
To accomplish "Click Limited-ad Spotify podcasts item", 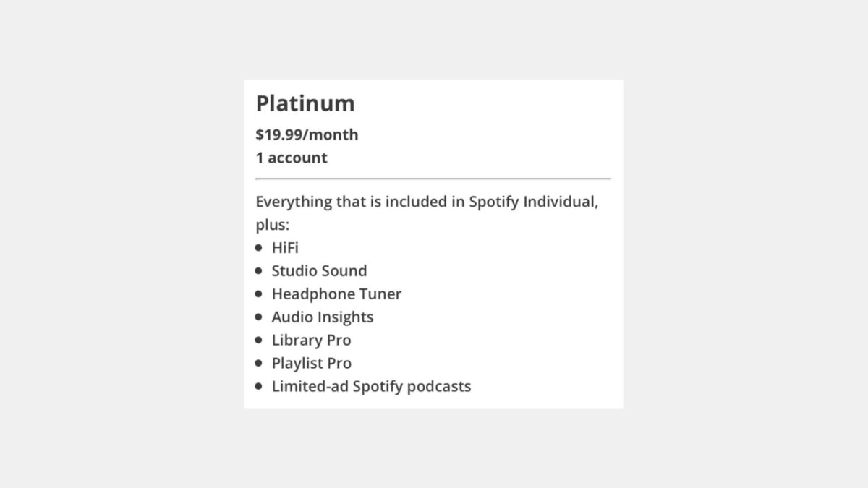I will tap(371, 386).
